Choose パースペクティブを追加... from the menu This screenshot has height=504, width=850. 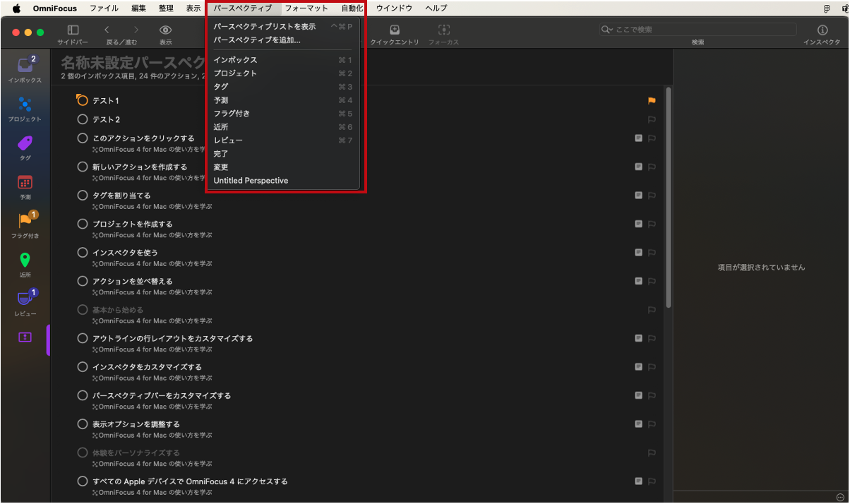[x=283, y=40]
